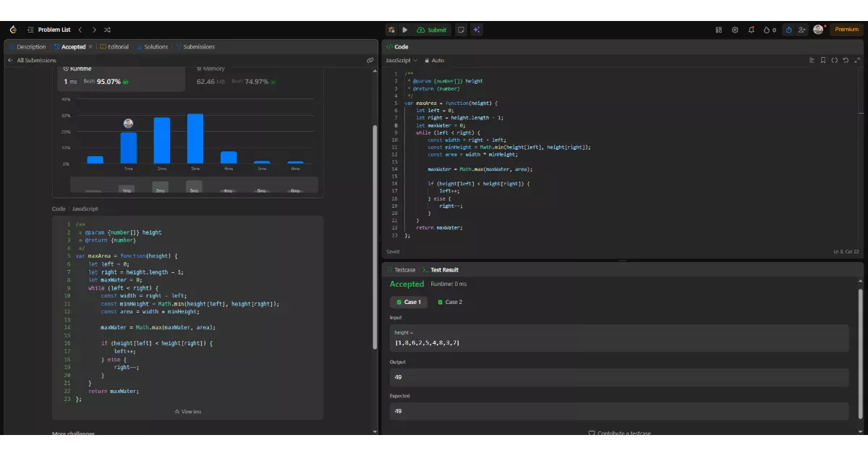Pick a random problem with shuffle icon
Viewport: 868px width, 456px height.
(107, 30)
